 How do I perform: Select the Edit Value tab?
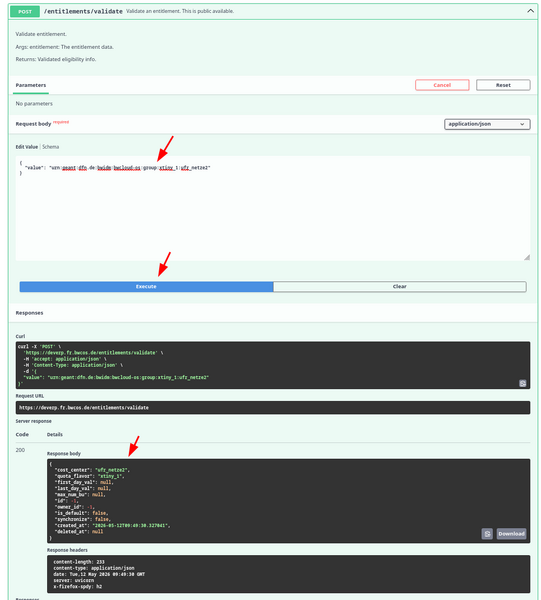(x=27, y=147)
